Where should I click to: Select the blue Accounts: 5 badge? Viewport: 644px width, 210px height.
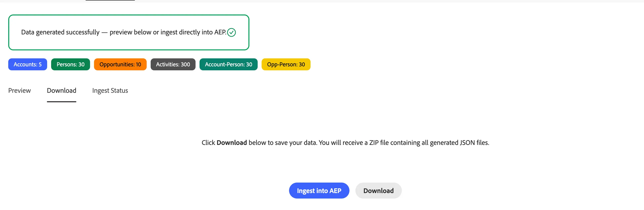tap(27, 65)
